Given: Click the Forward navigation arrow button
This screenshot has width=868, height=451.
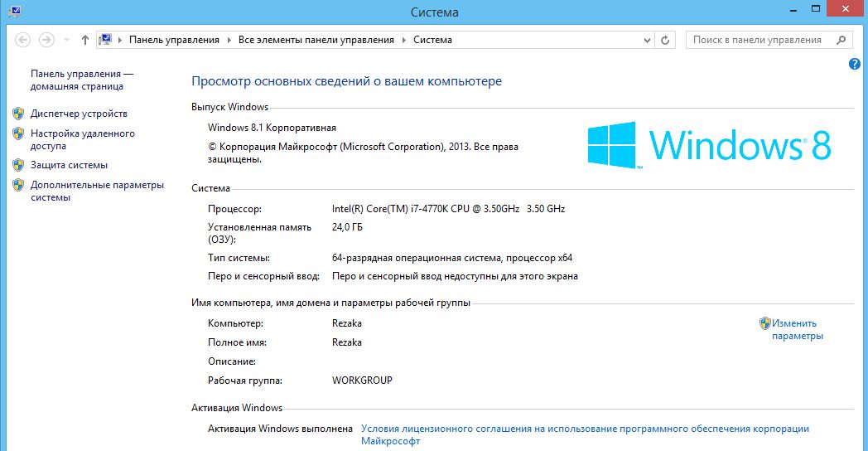Looking at the screenshot, I should (x=46, y=40).
